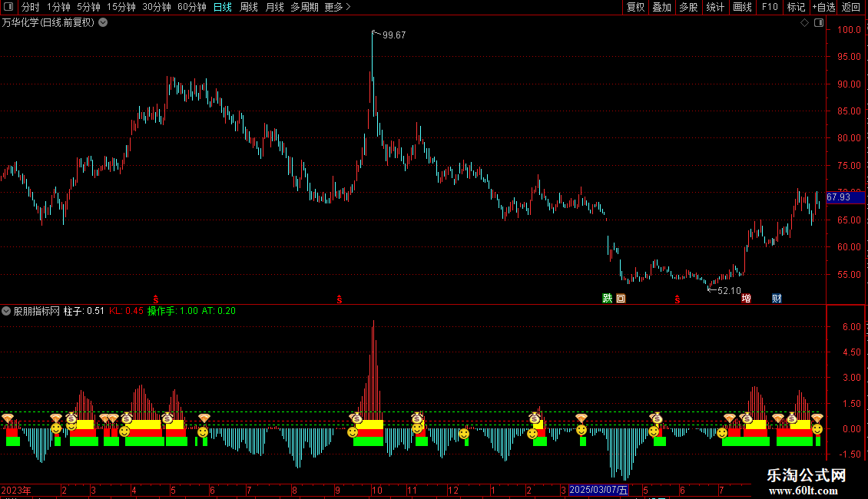Click the 标记 mark button
This screenshot has width=868, height=499.
point(796,7)
